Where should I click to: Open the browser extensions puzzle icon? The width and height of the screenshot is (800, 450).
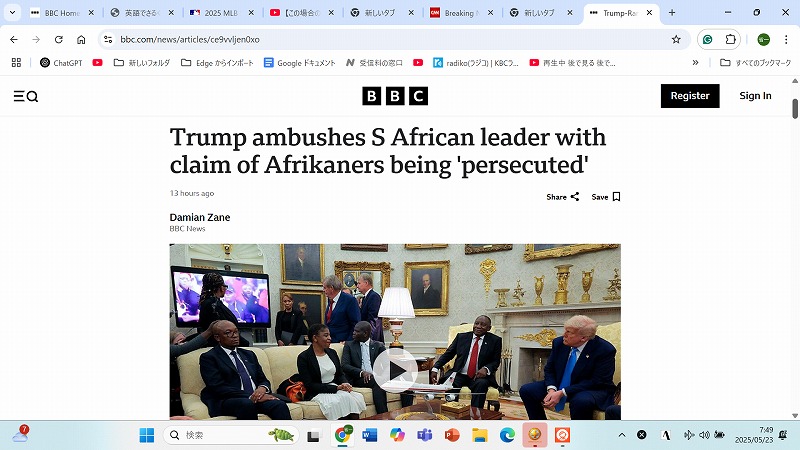pyautogui.click(x=730, y=39)
